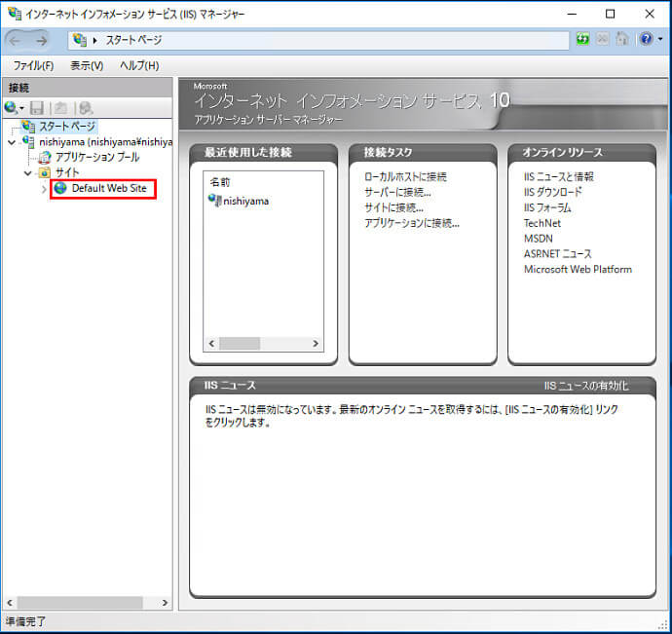Click the スタート ページ icon in tree
This screenshot has width=672, height=634.
28,127
